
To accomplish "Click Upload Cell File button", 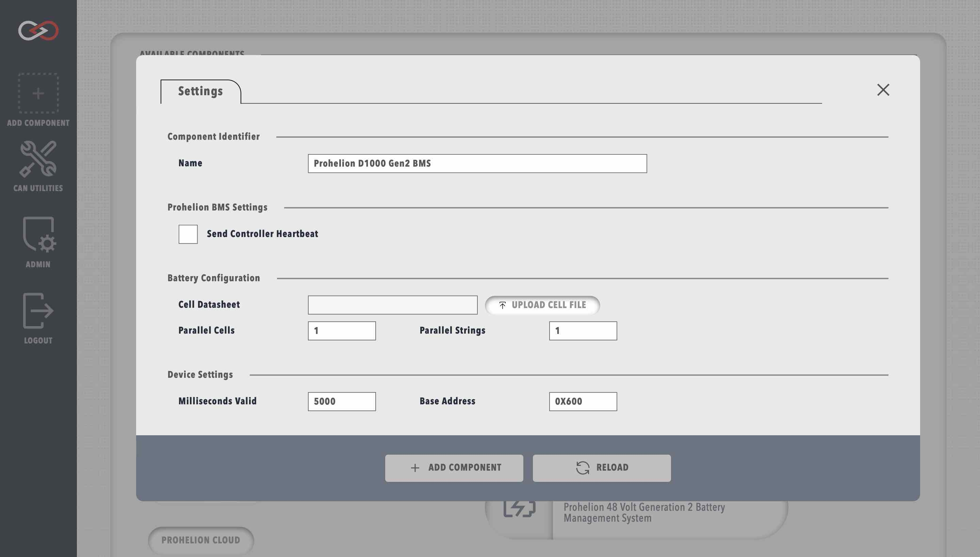I will (542, 305).
